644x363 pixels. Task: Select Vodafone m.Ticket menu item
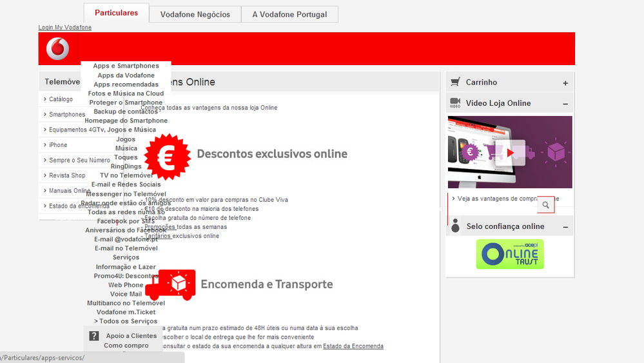(126, 312)
